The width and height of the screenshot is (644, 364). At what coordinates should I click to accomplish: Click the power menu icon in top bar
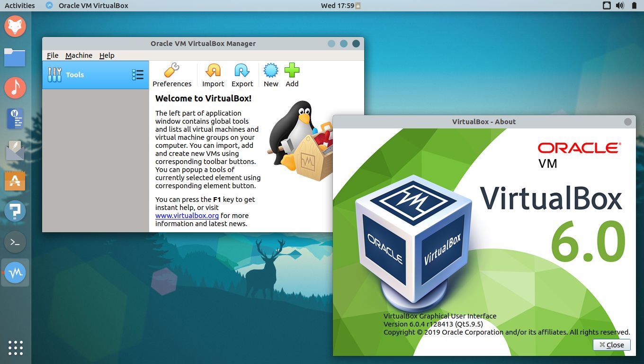tap(634, 6)
